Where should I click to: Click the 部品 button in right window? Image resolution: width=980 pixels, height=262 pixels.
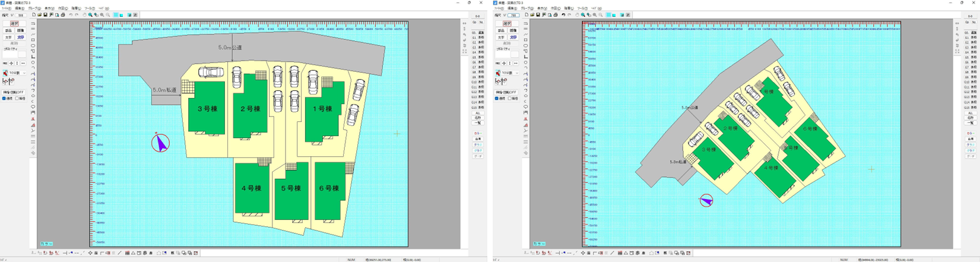pyautogui.click(x=501, y=30)
